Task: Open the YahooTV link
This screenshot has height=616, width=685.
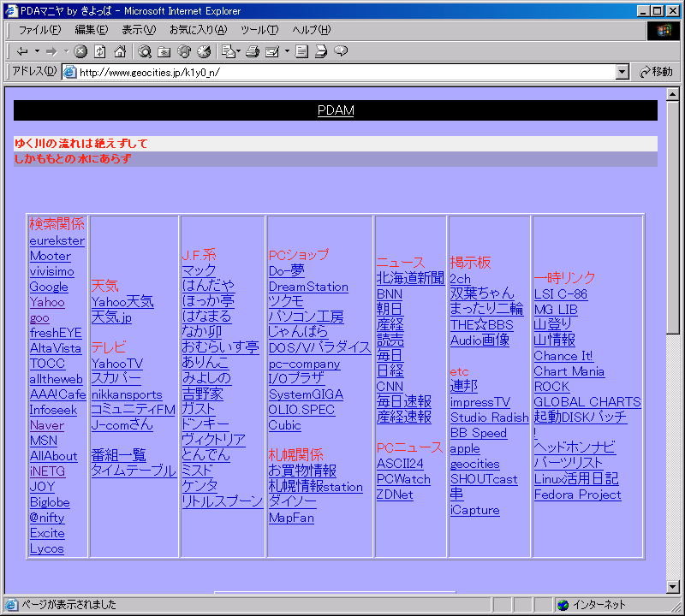Action: coord(117,364)
